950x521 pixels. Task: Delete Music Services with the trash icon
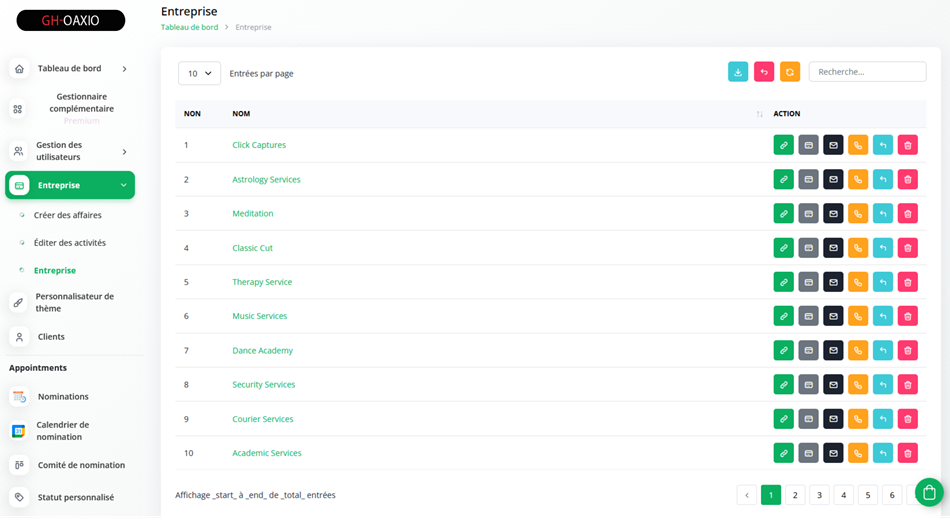(x=908, y=316)
